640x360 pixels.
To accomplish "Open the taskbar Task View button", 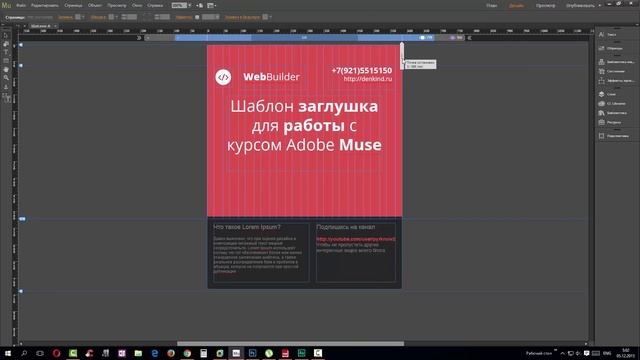I will 40,353.
